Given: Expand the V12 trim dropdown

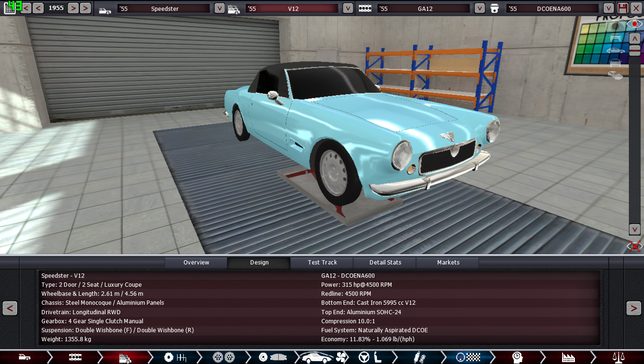Looking at the screenshot, I should coord(348,8).
